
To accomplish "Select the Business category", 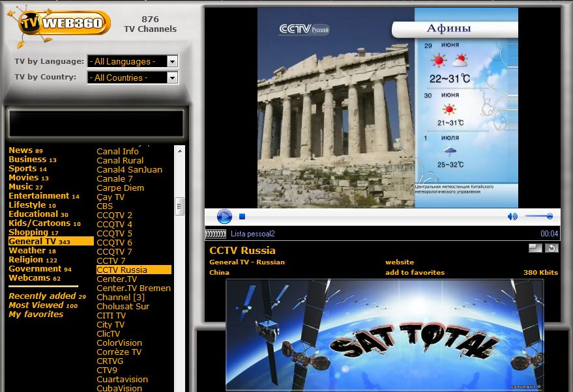I will (33, 160).
